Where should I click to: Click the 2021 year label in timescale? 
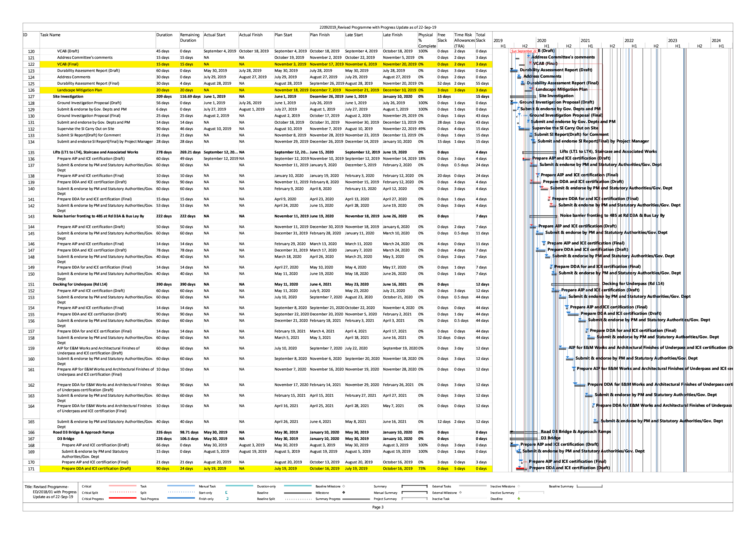coord(585,40)
